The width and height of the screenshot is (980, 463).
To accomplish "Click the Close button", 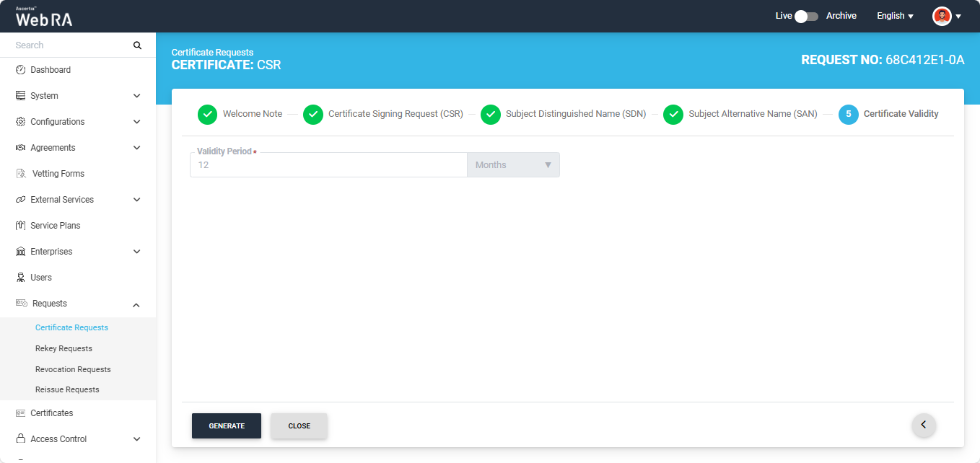I will point(299,425).
